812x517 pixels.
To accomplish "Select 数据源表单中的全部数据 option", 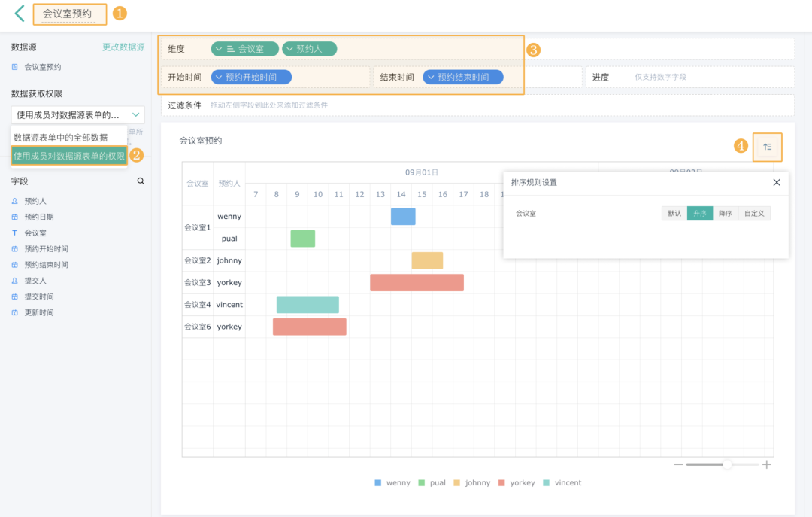I will click(62, 136).
